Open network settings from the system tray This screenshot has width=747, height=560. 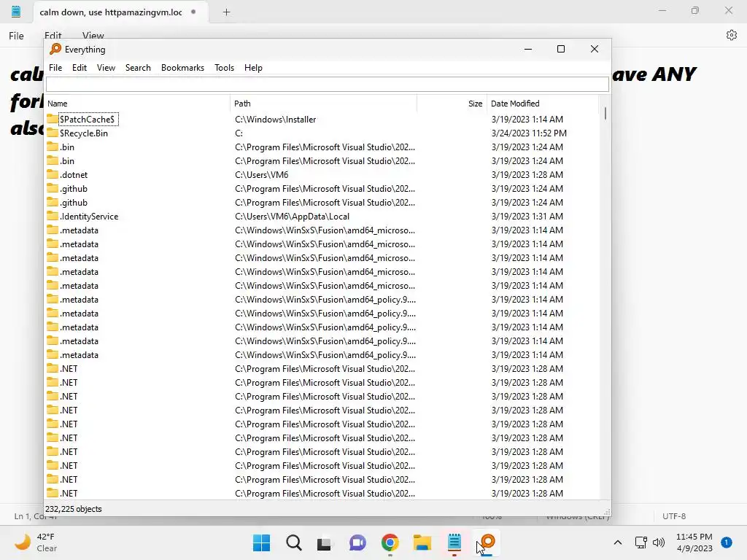click(640, 542)
